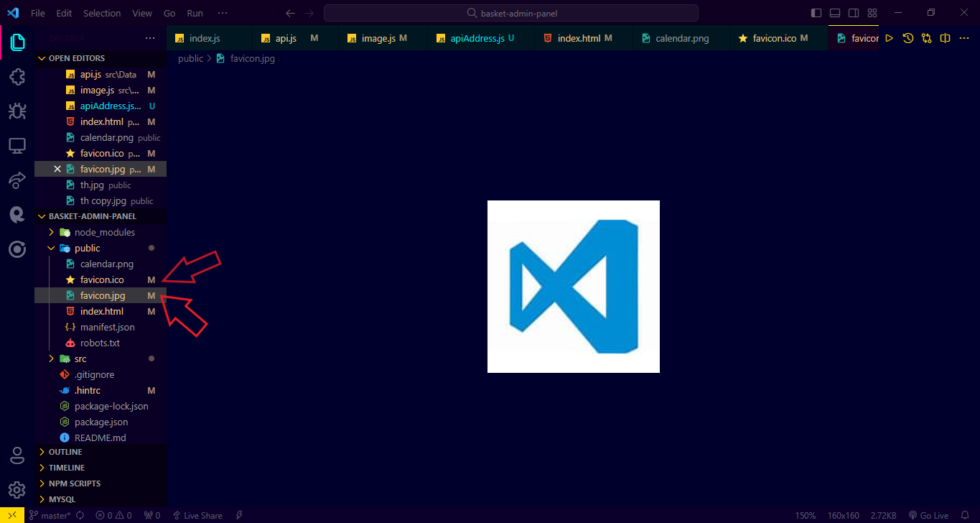Click the notifications bell in status bar
This screenshot has height=523, width=980.
click(963, 515)
